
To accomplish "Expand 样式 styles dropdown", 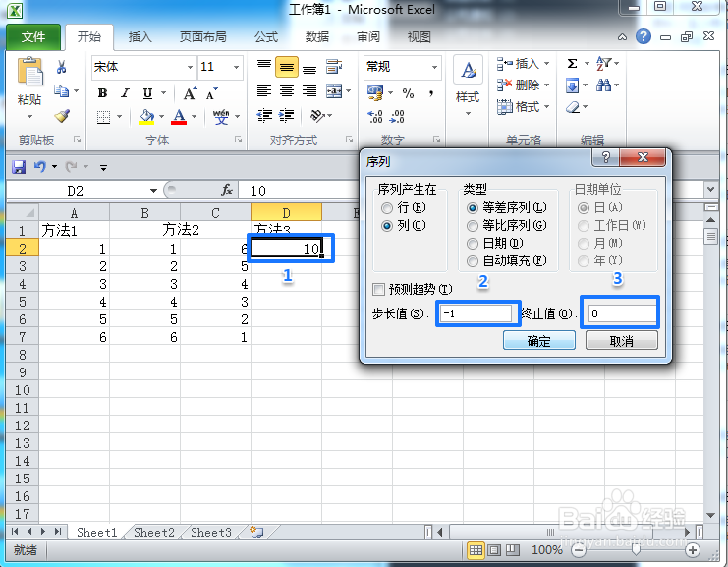I will [468, 113].
